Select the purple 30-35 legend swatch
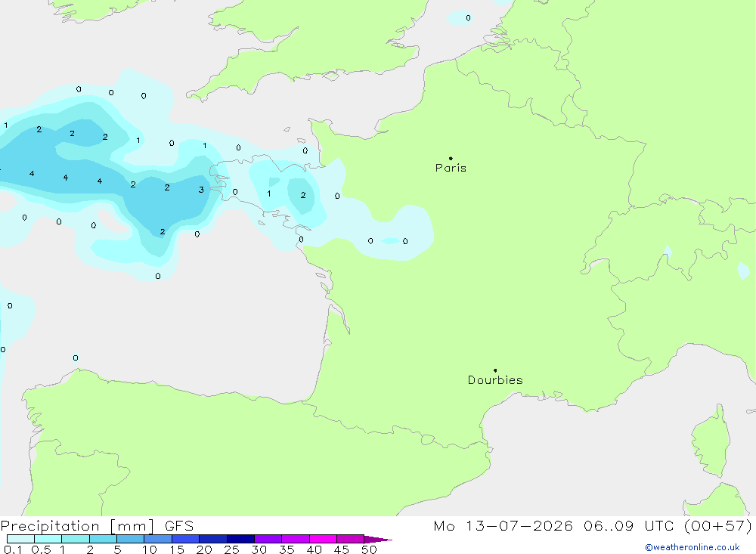The image size is (756, 554). coord(268,539)
